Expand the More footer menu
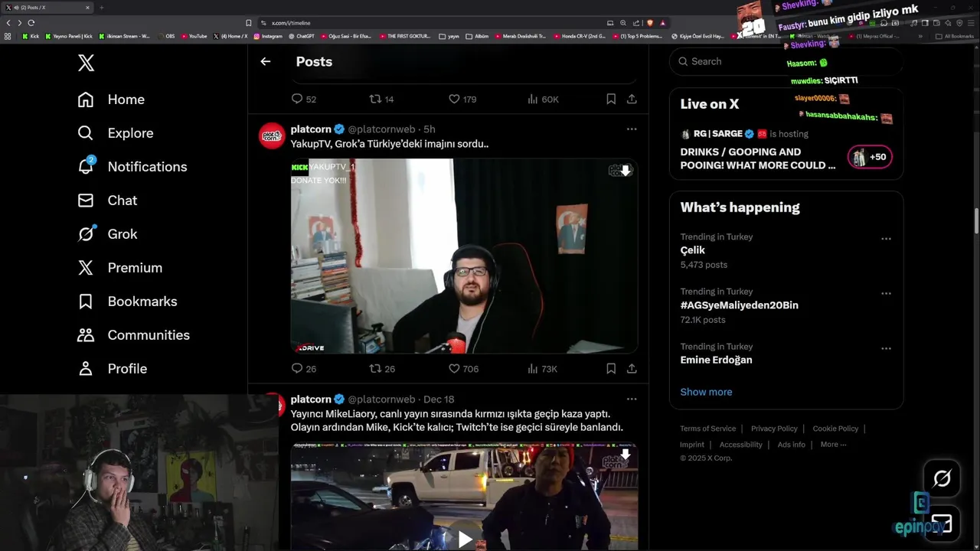 click(x=833, y=445)
